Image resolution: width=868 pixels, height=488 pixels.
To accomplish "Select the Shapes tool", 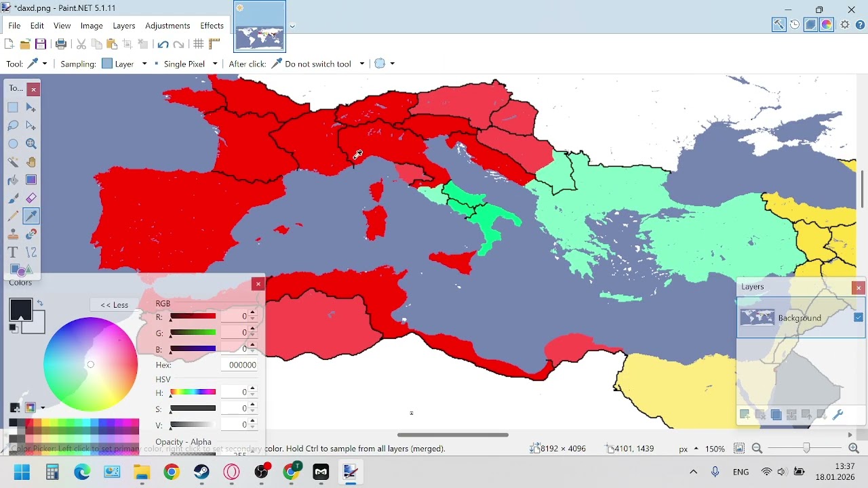I will click(22, 270).
